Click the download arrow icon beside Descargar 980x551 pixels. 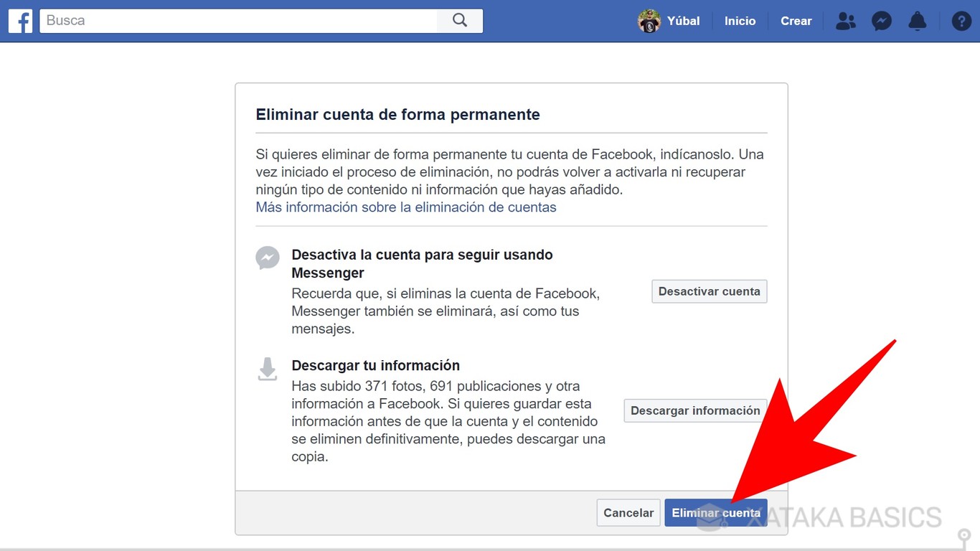coord(268,369)
